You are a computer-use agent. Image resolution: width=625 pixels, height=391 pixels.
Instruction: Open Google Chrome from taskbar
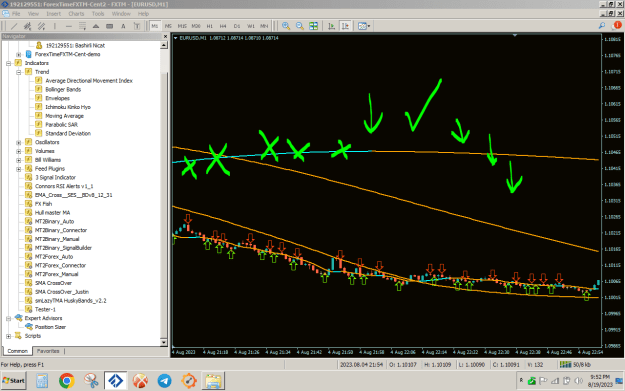(67, 381)
